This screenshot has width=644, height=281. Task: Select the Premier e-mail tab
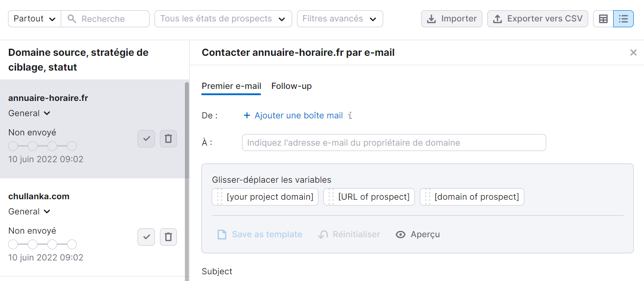click(x=231, y=86)
